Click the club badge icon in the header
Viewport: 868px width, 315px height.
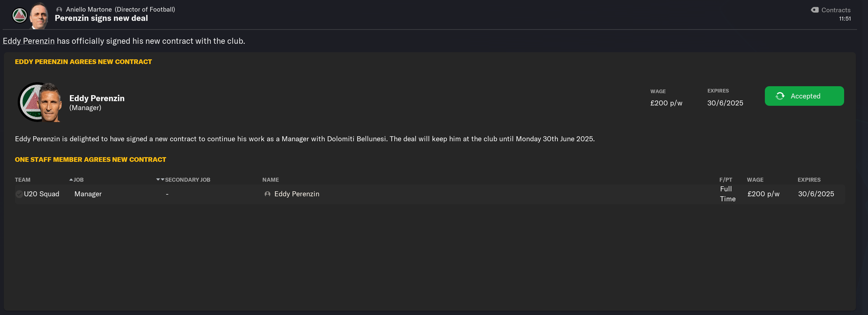click(x=19, y=16)
